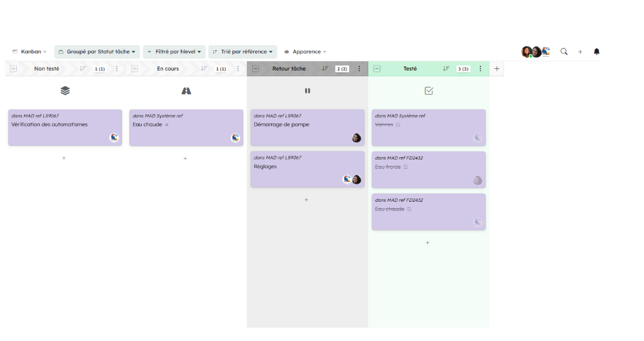Open the Trié par référence menu

[x=242, y=51]
